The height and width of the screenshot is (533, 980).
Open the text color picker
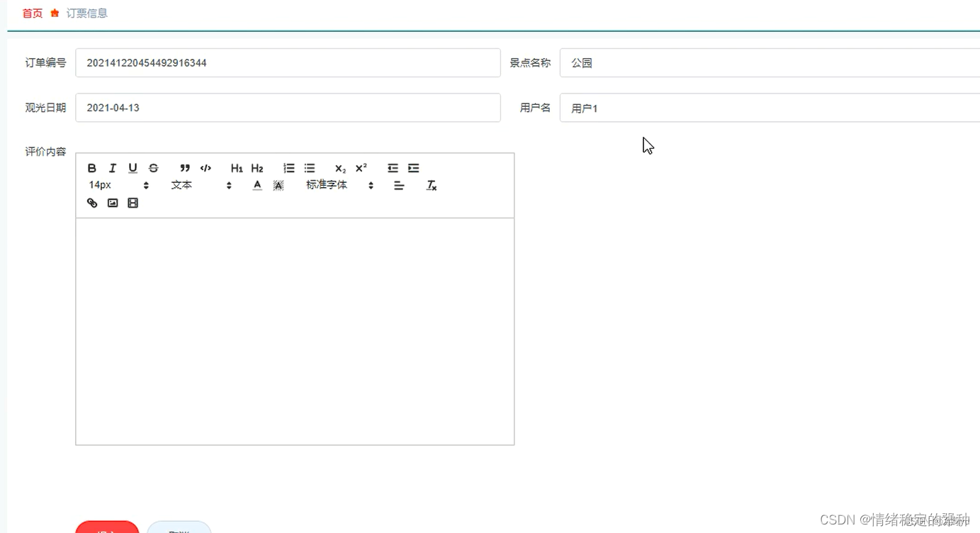point(257,185)
